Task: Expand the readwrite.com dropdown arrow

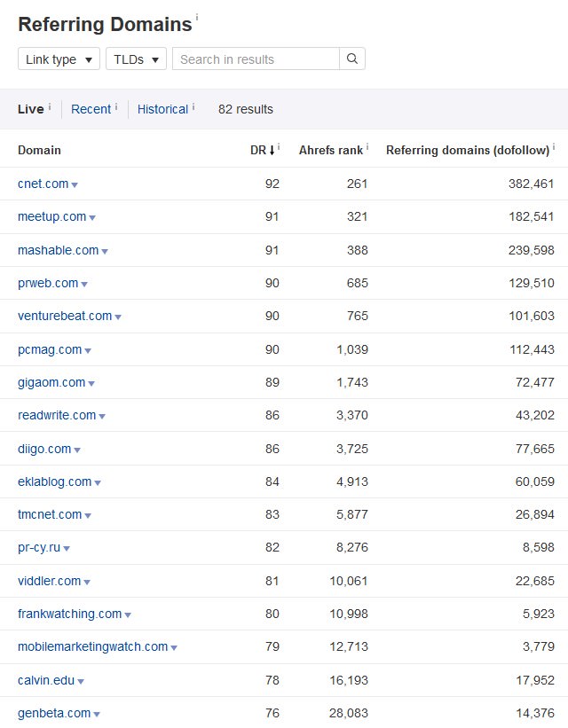Action: 102,417
